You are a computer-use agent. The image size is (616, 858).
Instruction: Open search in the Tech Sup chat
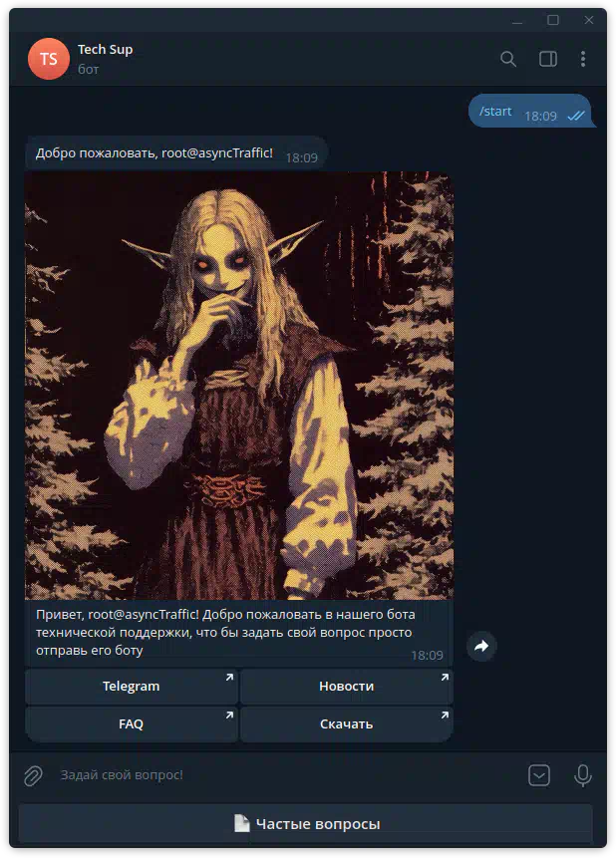[508, 59]
